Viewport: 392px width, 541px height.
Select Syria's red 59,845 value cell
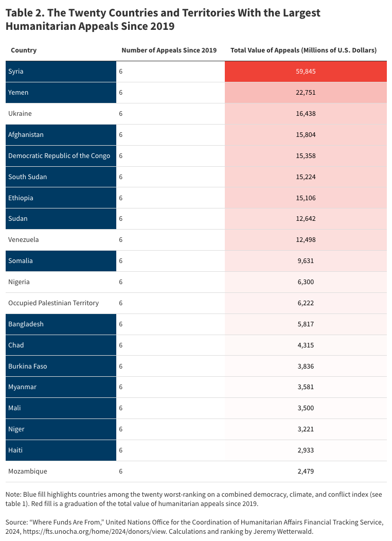(306, 72)
